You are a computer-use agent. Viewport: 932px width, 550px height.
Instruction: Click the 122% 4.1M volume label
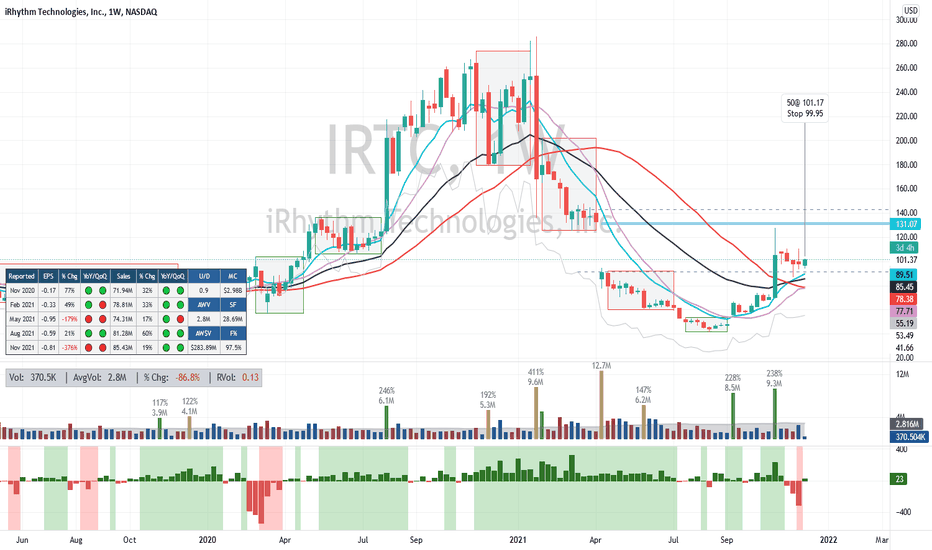pyautogui.click(x=190, y=406)
